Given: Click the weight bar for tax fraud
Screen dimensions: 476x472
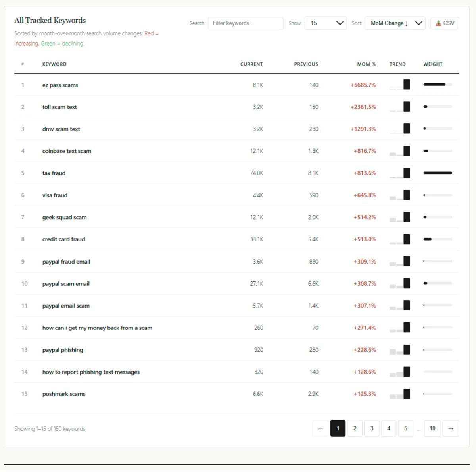Looking at the screenshot, I should tap(438, 173).
